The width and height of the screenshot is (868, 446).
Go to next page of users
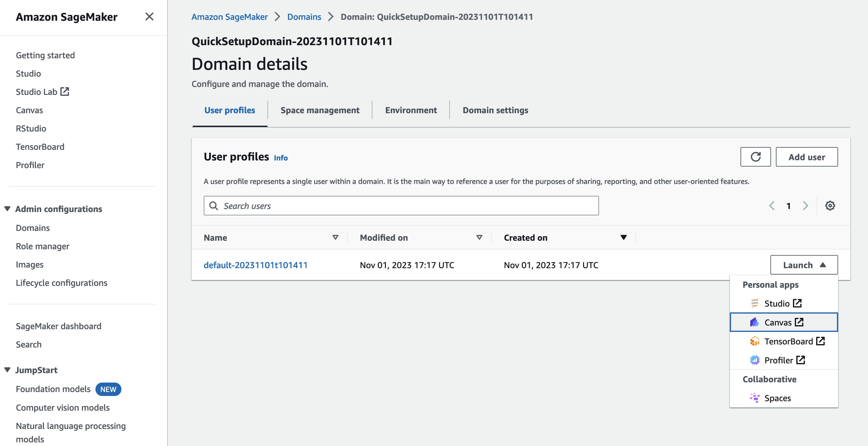click(x=805, y=206)
